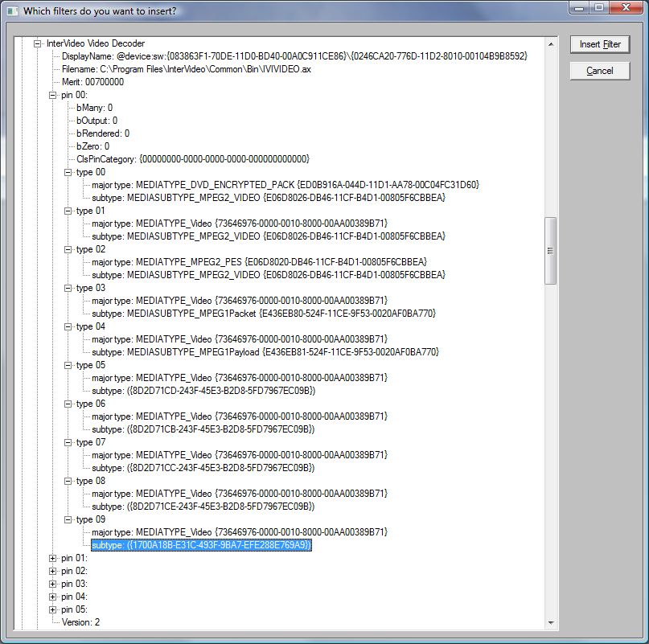Click the vertical scrollbar thumb

click(x=550, y=250)
